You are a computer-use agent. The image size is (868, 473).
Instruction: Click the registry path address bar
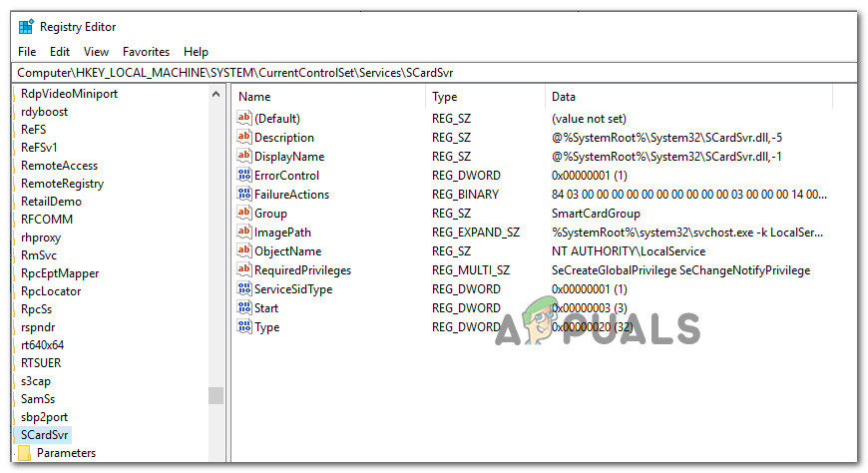pyautogui.click(x=434, y=73)
